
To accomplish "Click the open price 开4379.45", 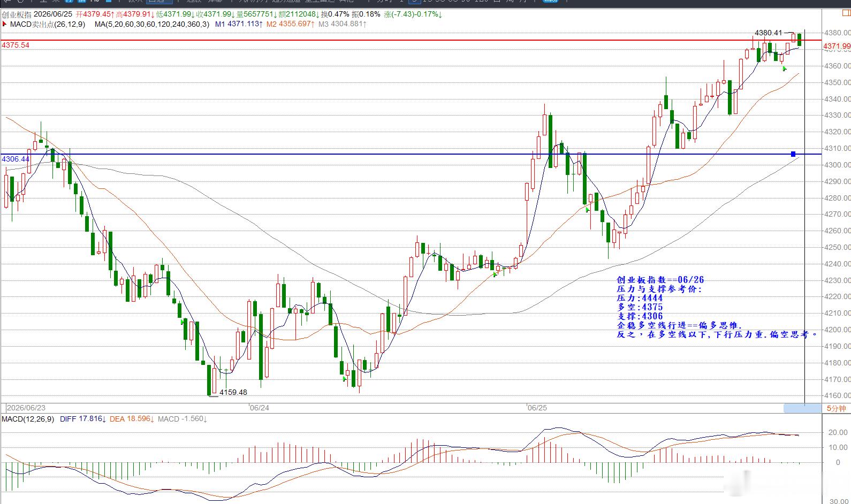I will (x=95, y=14).
